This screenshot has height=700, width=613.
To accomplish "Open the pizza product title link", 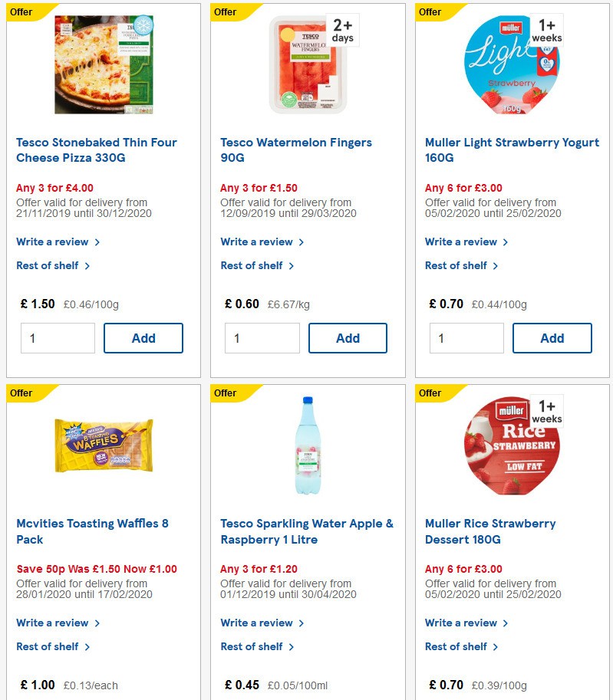I will (x=97, y=150).
